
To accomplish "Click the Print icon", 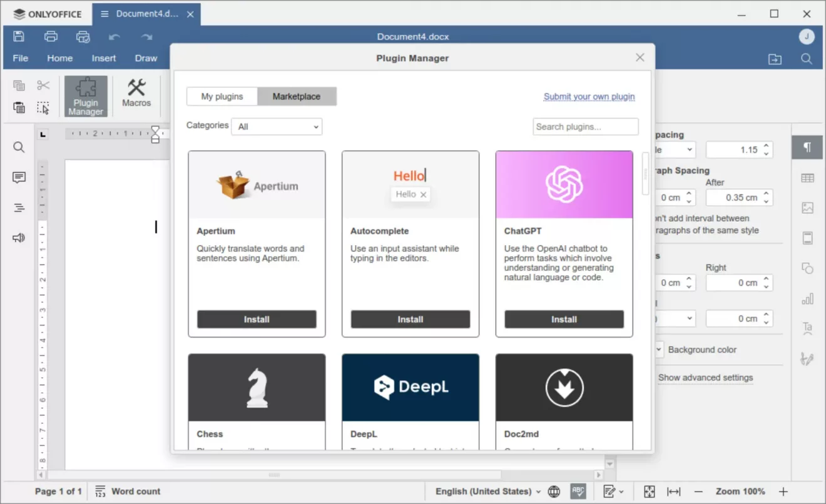I will pos(51,36).
